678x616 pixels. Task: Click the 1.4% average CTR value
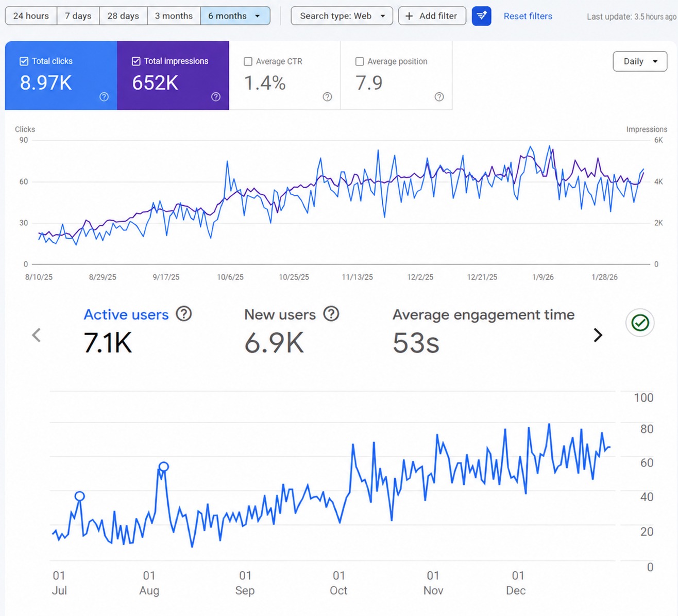point(265,83)
